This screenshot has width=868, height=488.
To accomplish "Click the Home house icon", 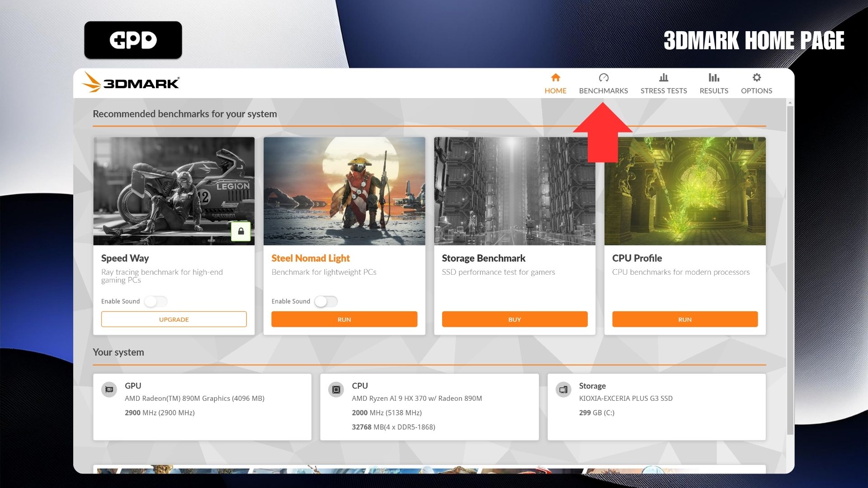I will [x=556, y=77].
